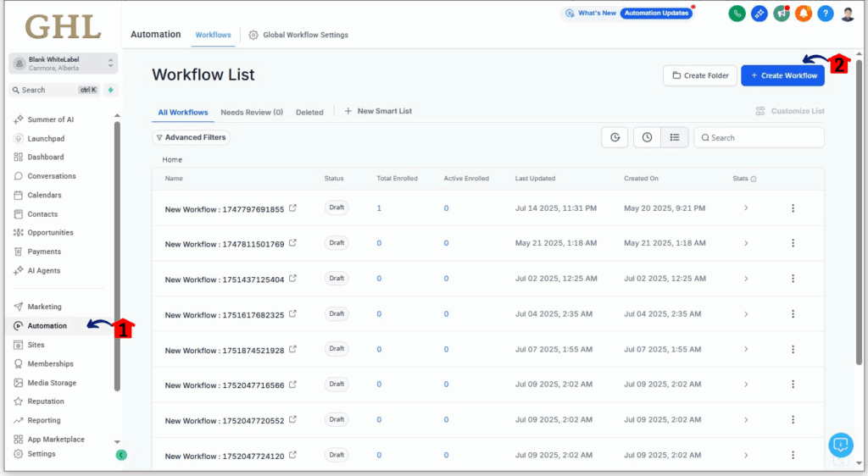Open the orange notifications bell
The width and height of the screenshot is (868, 476).
(x=804, y=14)
